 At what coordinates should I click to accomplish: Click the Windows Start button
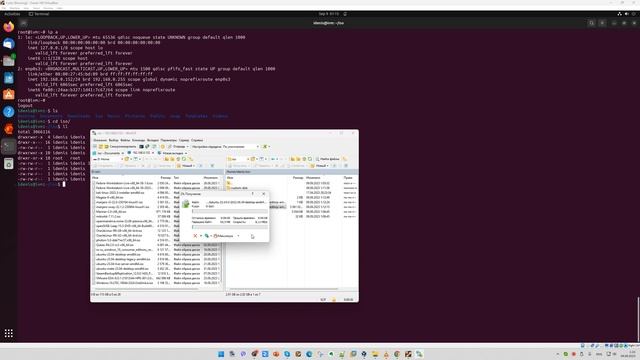(x=221, y=354)
